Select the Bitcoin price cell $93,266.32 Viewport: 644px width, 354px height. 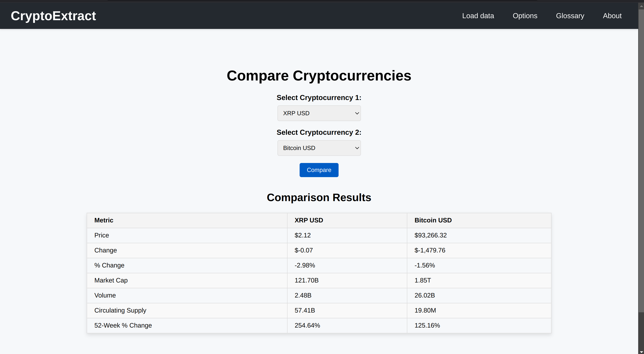click(430, 235)
